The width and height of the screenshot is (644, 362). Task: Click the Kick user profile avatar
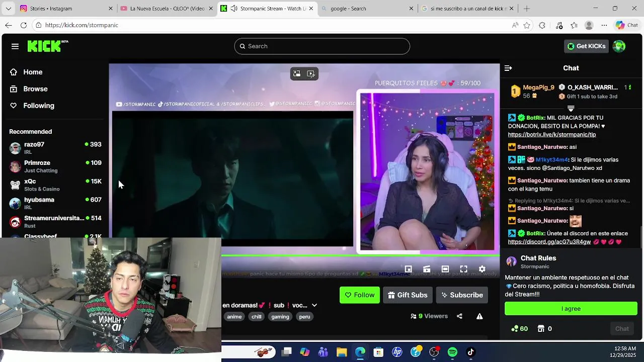point(619,46)
